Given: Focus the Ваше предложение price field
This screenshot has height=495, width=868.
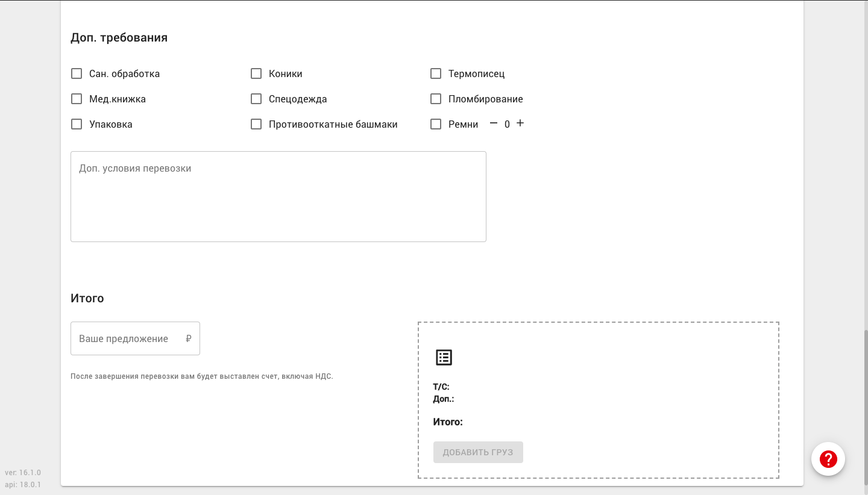Looking at the screenshot, I should point(127,339).
